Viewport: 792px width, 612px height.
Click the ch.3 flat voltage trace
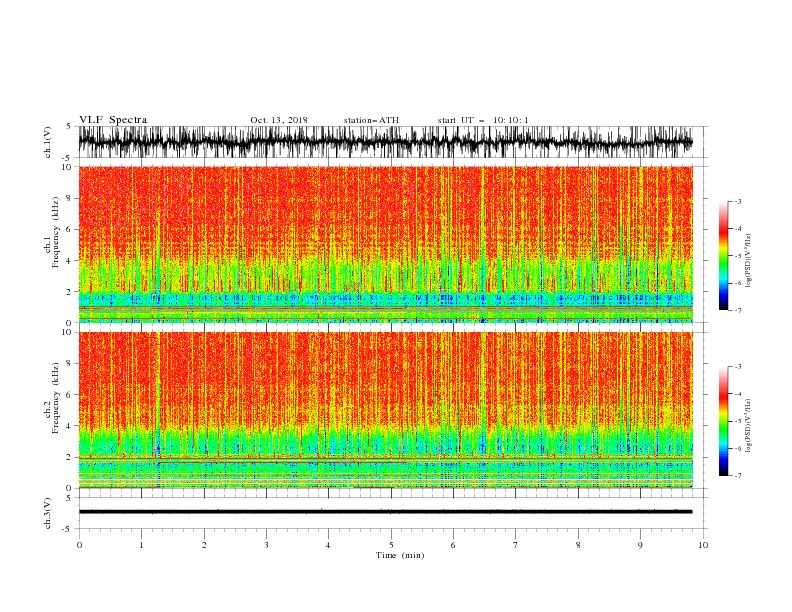(385, 512)
